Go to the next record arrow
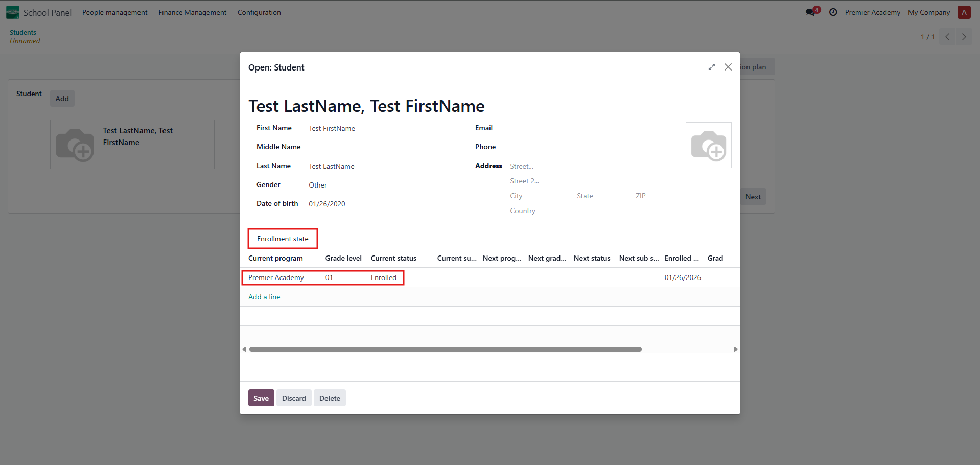This screenshot has height=465, width=980. coord(964,37)
